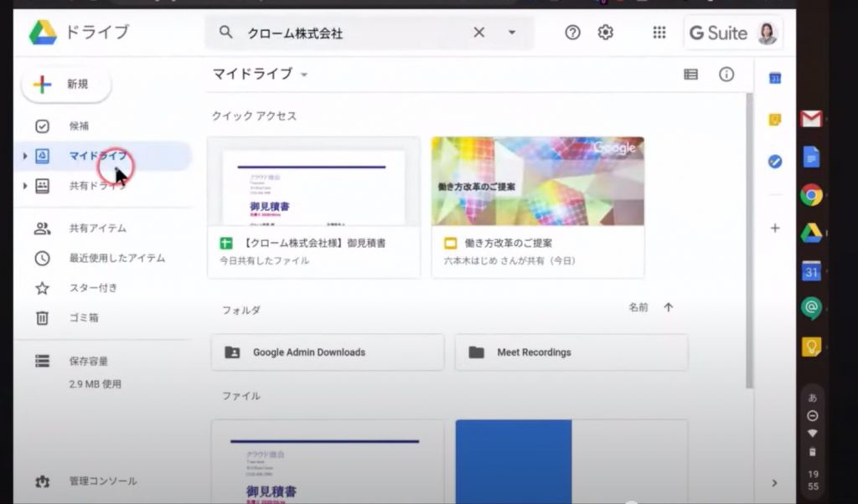Open スター付き items
858x504 pixels.
(93, 287)
